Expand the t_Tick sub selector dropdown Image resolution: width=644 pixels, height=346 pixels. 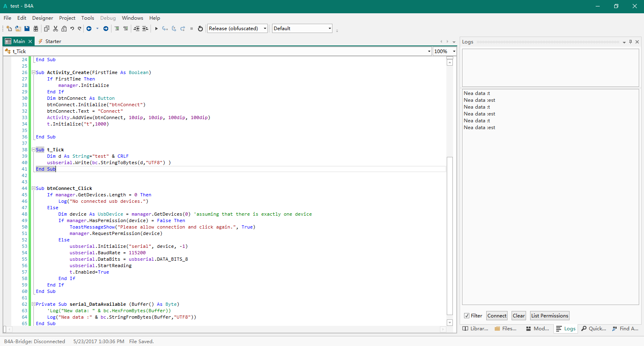429,51
